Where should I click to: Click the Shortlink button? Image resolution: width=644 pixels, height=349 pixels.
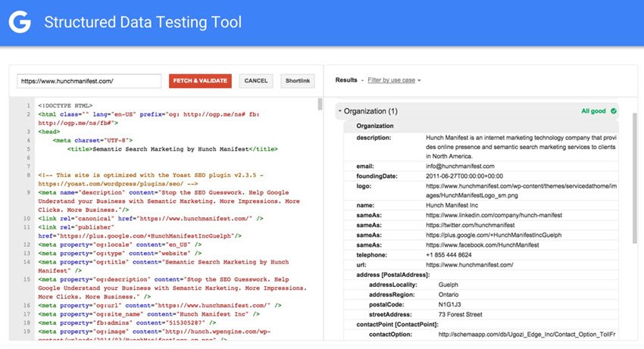298,81
